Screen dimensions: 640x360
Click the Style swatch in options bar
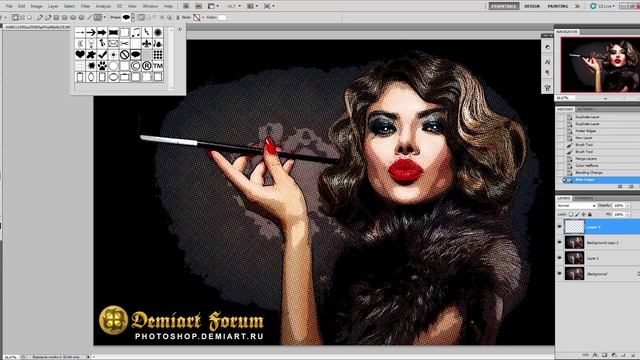197,18
